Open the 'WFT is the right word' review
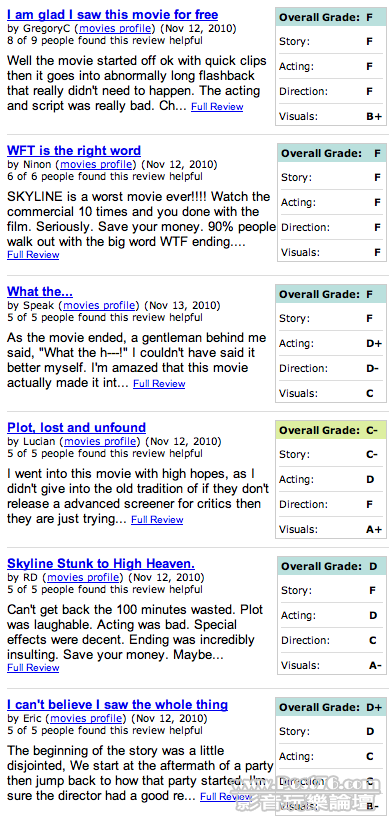The width and height of the screenshot is (389, 820). [74, 151]
